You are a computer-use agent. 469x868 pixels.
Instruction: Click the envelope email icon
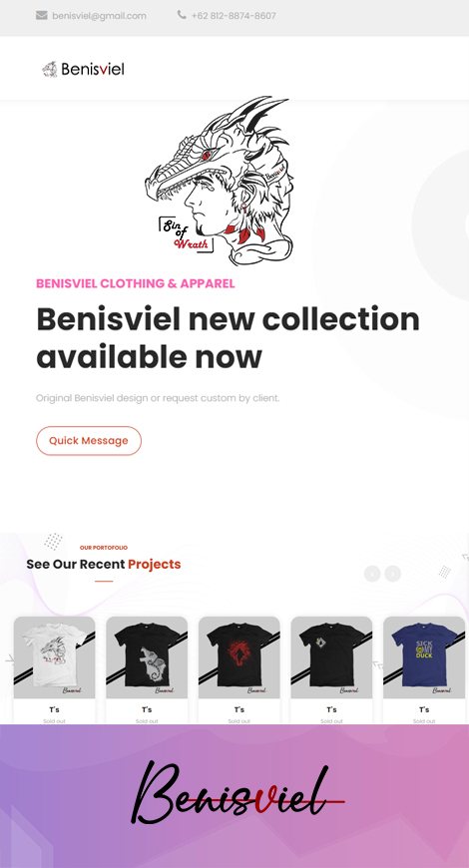[42, 16]
